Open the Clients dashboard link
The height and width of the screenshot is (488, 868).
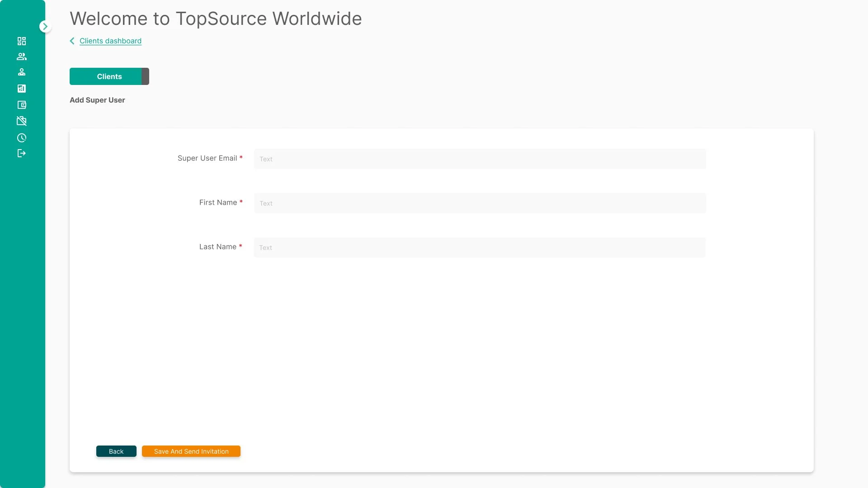110,41
